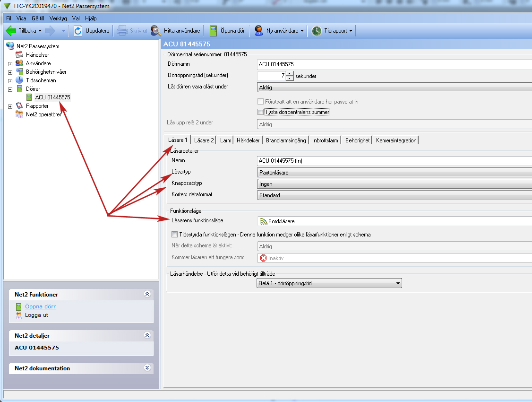The height and width of the screenshot is (402, 532).
Task: Expand the Användare tree node
Action: click(x=10, y=64)
